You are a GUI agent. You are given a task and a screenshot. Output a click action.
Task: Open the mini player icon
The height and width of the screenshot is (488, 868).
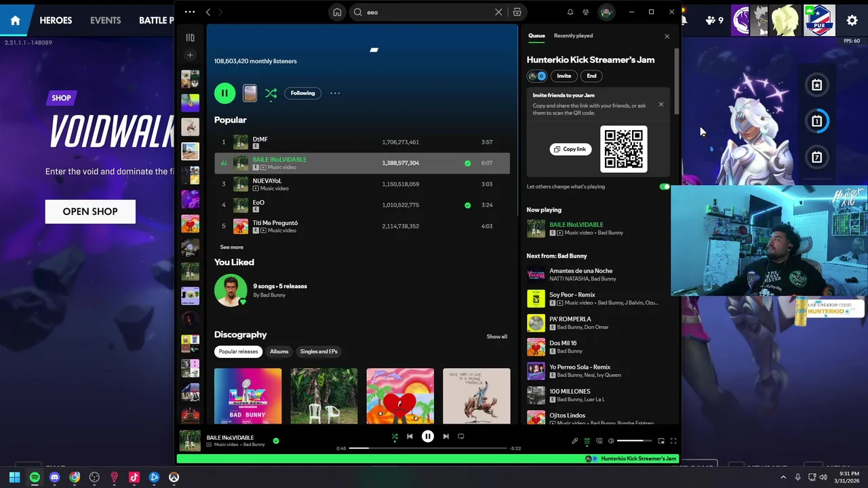661,441
